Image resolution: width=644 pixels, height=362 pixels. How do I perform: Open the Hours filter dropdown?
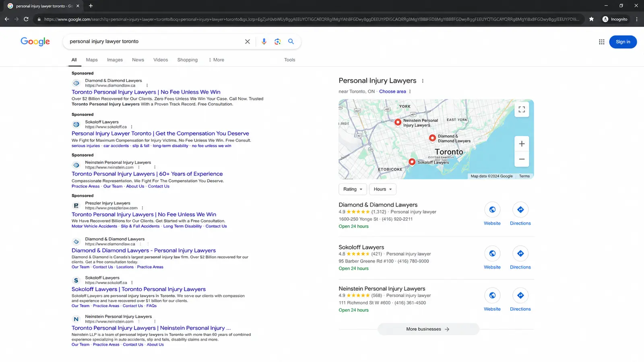pyautogui.click(x=383, y=189)
